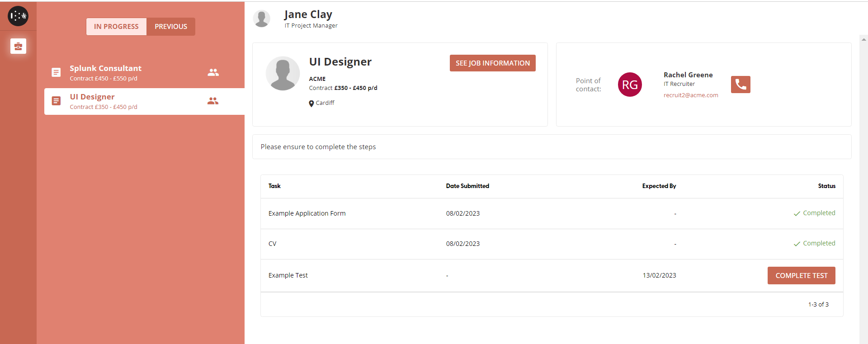Click the Cardiff location pin icon
Image resolution: width=868 pixels, height=344 pixels.
(311, 104)
